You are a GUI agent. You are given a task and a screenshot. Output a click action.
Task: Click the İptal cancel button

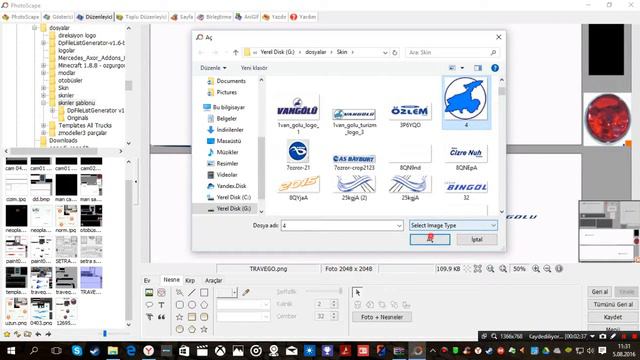[477, 239]
